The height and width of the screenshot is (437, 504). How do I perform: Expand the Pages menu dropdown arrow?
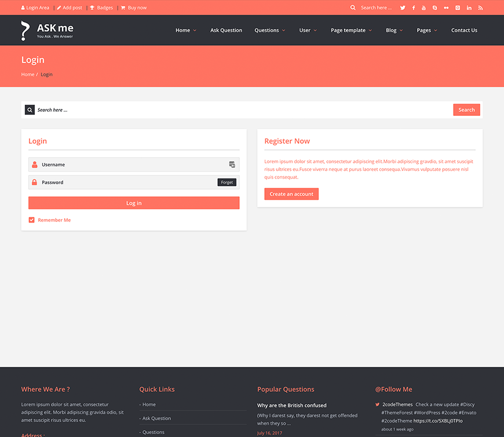point(436,31)
